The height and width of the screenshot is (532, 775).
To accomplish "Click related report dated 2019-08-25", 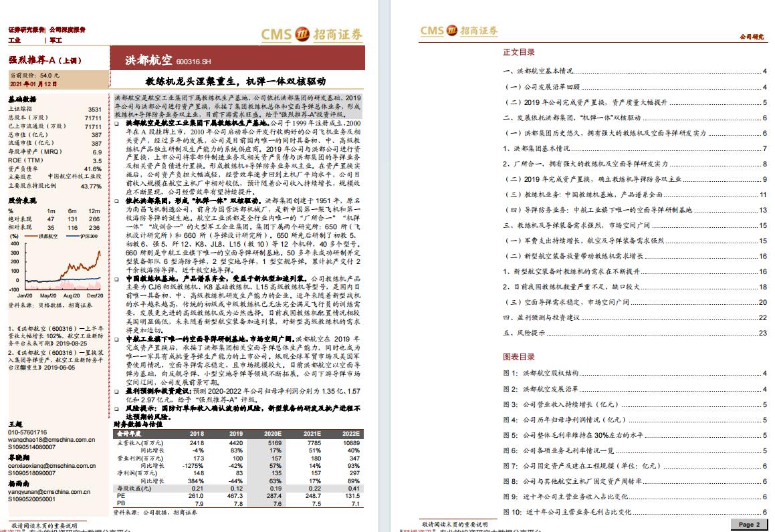I will pyautogui.click(x=56, y=336).
